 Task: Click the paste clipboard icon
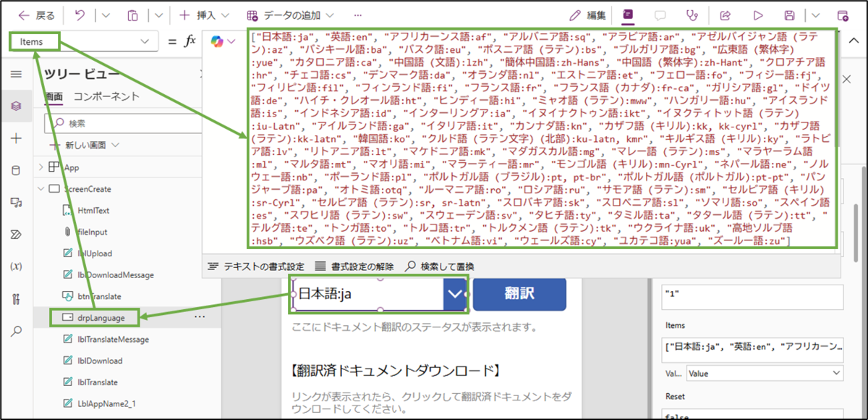pyautogui.click(x=132, y=14)
